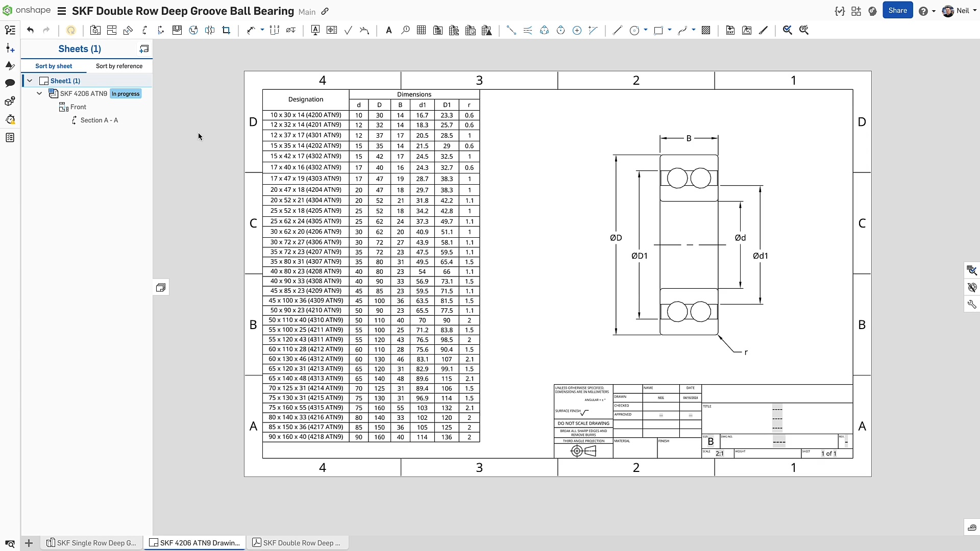Collapse the SKF 4206 ATN9 node

[x=39, y=93]
